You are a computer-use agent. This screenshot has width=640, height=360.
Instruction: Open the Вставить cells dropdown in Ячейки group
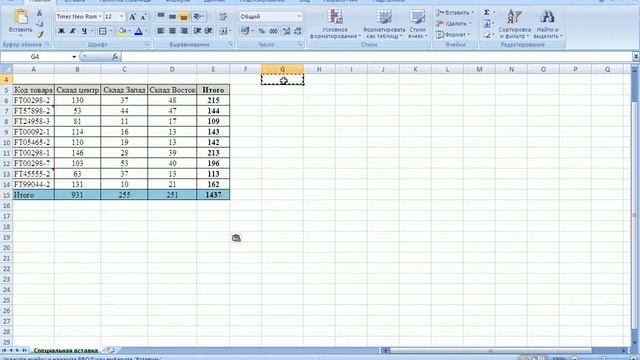(x=455, y=13)
